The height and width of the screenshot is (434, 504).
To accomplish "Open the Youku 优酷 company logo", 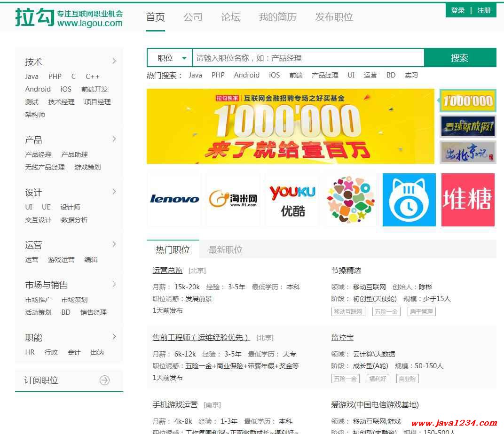I will pyautogui.click(x=292, y=199).
